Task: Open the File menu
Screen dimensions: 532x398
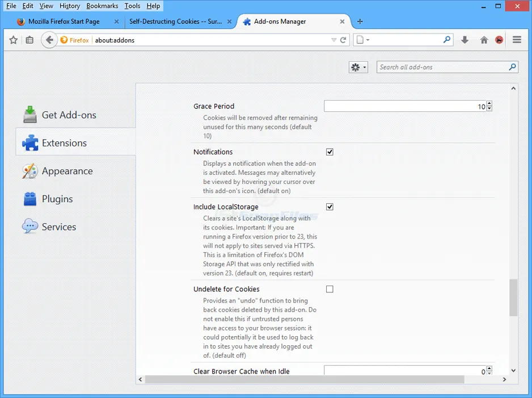Action: coord(11,6)
